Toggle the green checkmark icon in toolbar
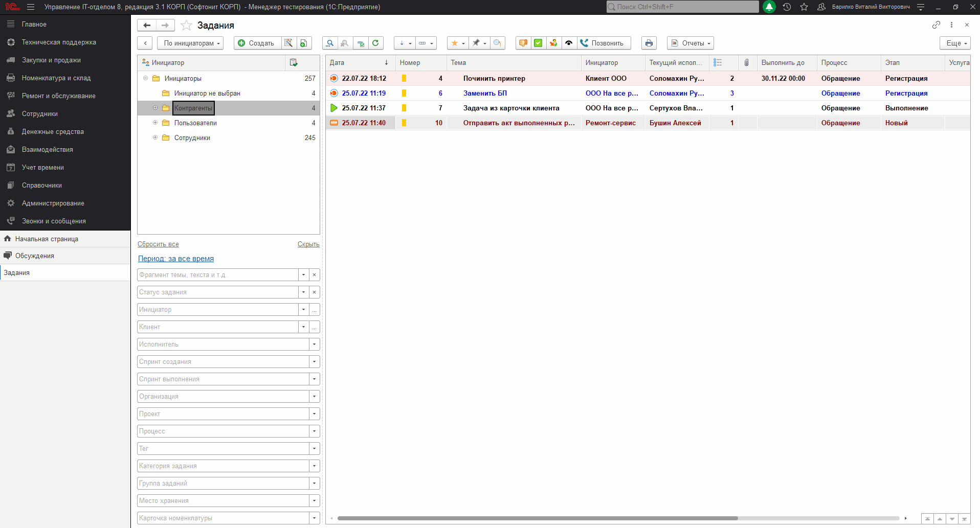 tap(538, 43)
